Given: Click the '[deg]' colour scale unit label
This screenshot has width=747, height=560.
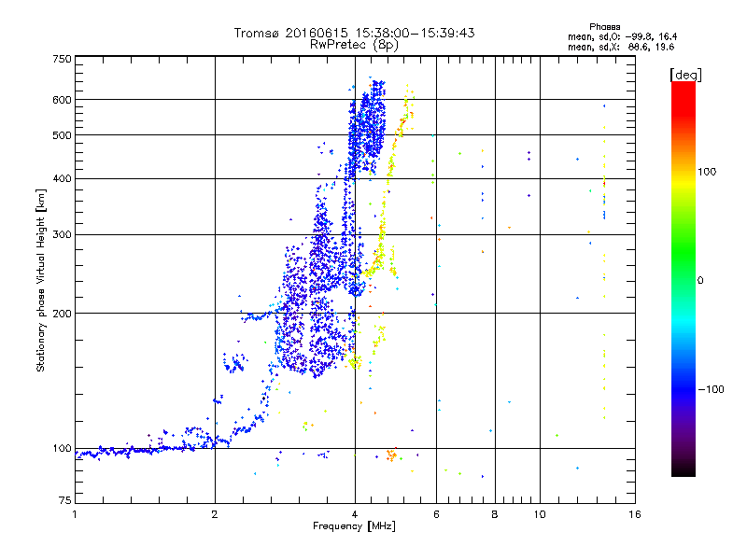Looking at the screenshot, I should tap(685, 75).
